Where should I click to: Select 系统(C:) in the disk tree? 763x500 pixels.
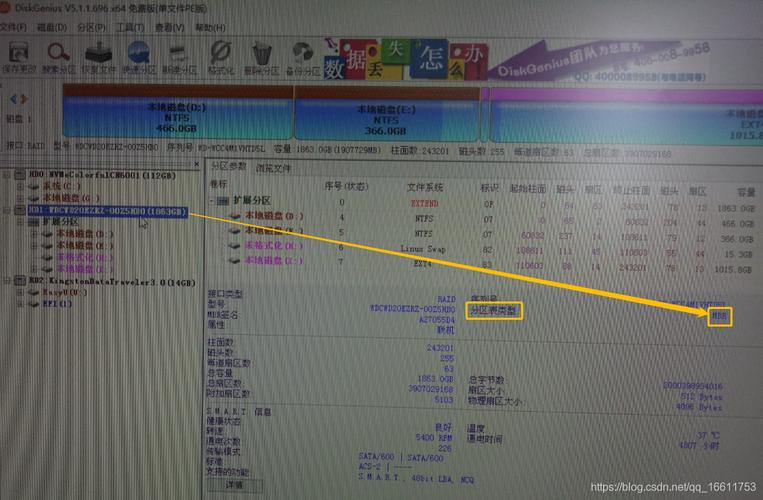point(62,186)
